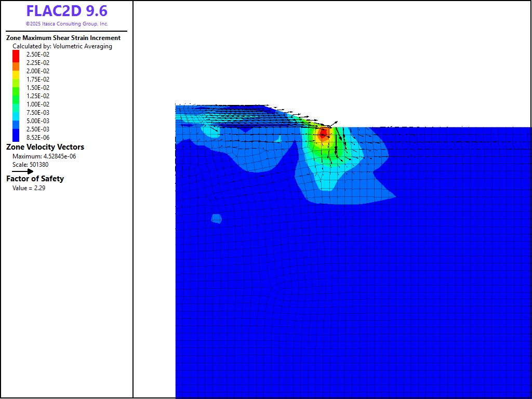Click the 2.50E-02 legend value
532x399 pixels.
click(38, 55)
